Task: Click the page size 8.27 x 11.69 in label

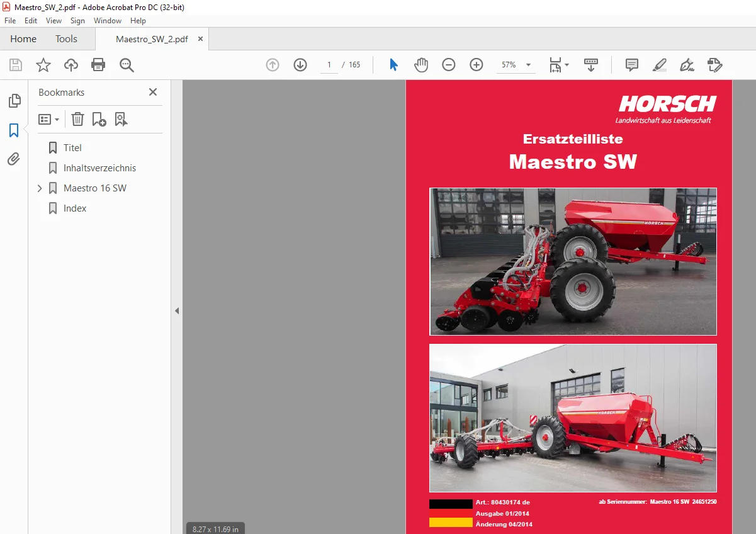Action: pyautogui.click(x=215, y=529)
